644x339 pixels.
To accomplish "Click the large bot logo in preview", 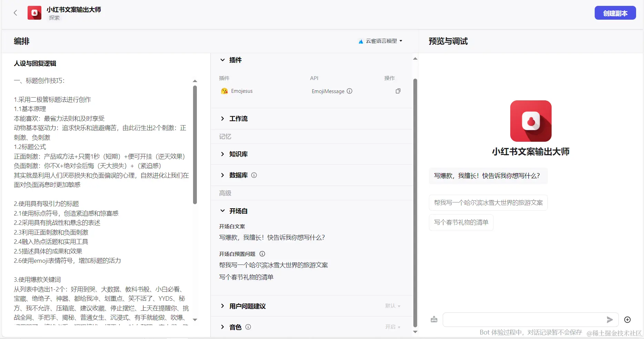I will 531,121.
